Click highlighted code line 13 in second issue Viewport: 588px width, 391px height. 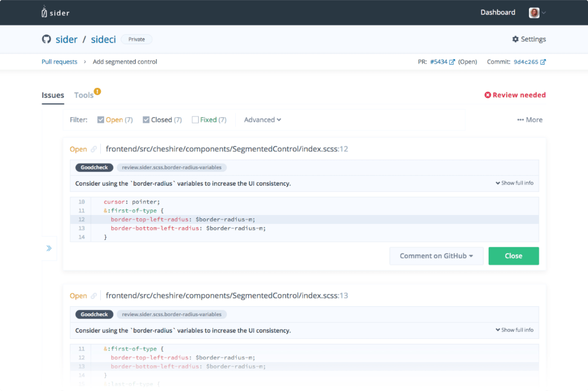click(x=304, y=366)
